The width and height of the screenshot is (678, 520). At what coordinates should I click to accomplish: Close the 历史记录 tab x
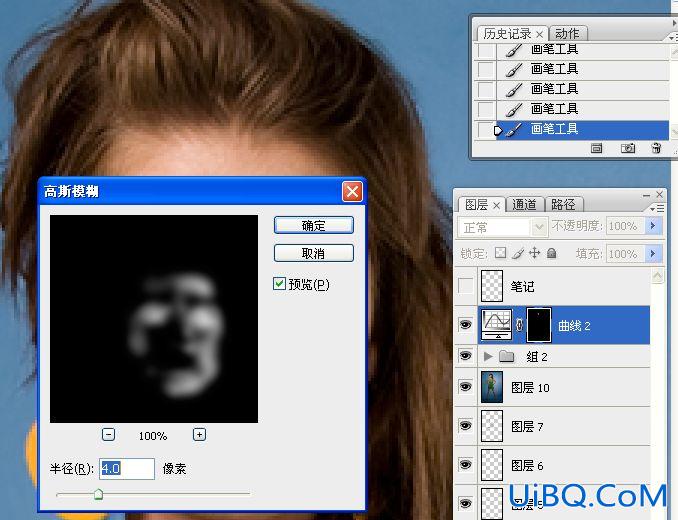pos(539,34)
